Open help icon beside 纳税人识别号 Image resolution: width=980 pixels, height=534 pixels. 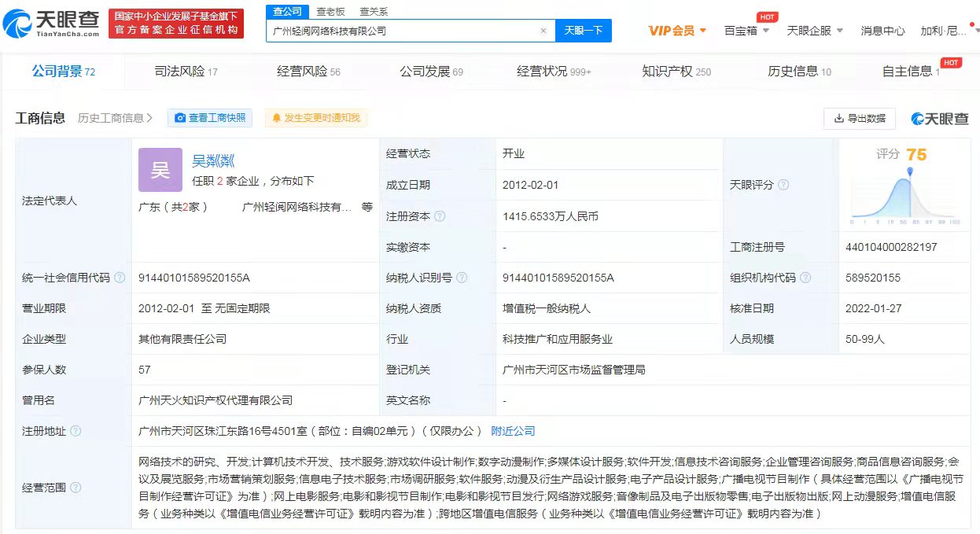point(462,278)
